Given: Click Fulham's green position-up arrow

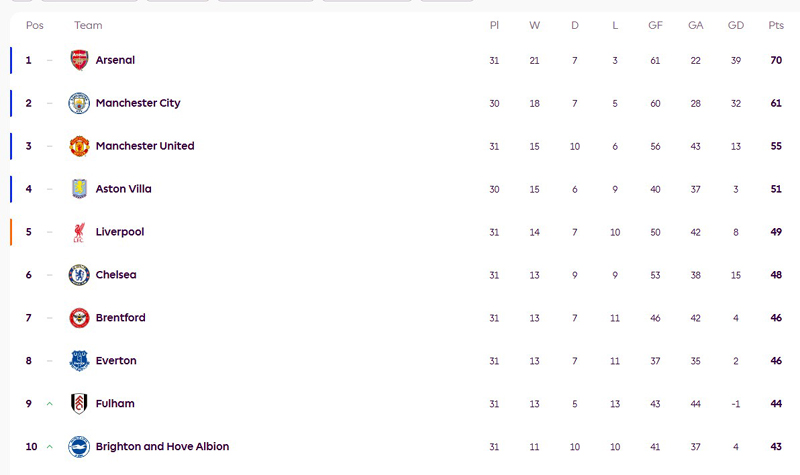Looking at the screenshot, I should pyautogui.click(x=49, y=404).
